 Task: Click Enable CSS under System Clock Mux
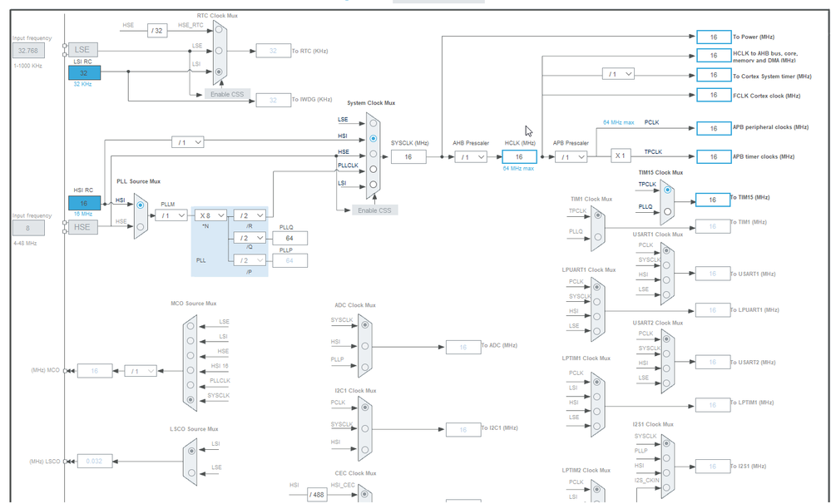(x=374, y=210)
